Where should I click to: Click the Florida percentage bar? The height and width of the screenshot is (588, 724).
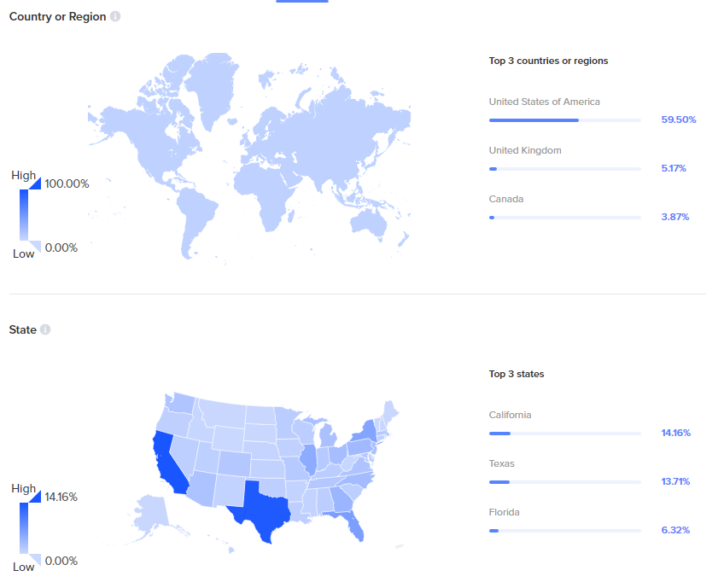coord(564,531)
